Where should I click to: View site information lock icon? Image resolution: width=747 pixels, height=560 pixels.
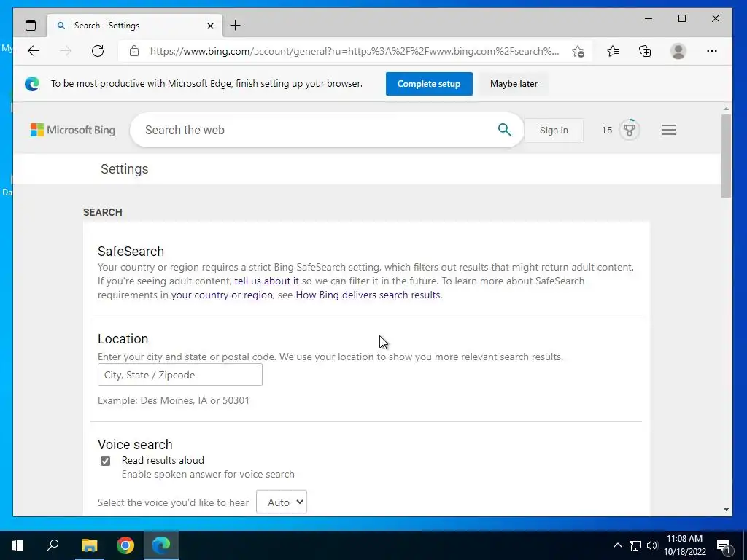point(134,51)
